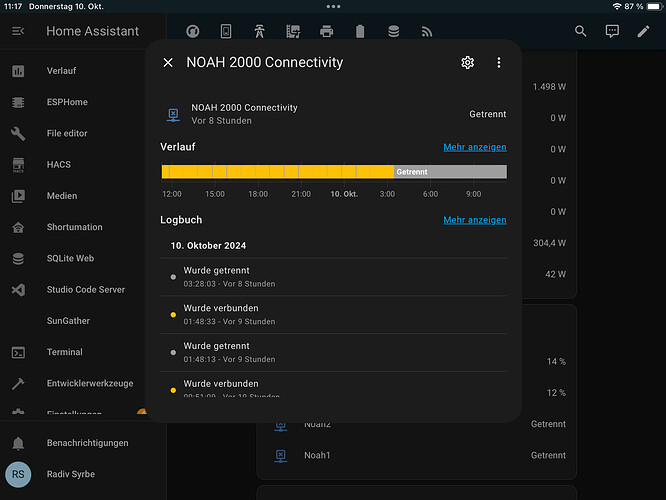Click the 304,4 W value
666x500 pixels.
pos(550,243)
